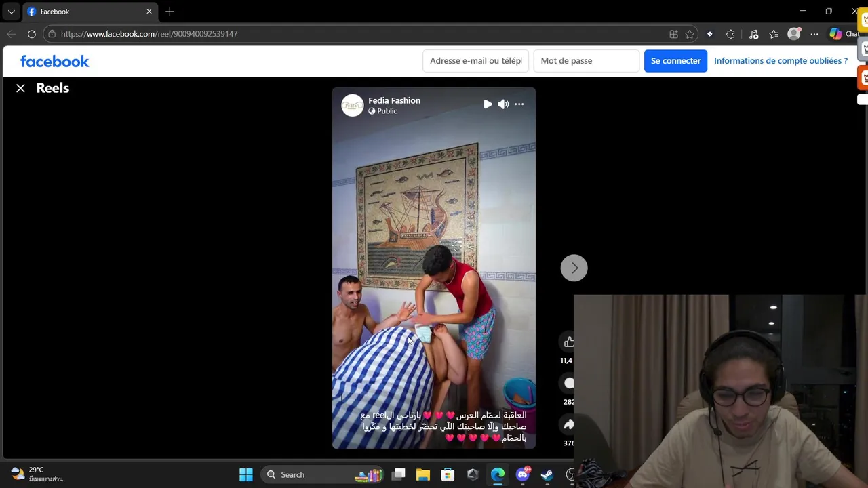Image resolution: width=868 pixels, height=488 pixels.
Task: Open the media control music icon
Action: (x=753, y=34)
